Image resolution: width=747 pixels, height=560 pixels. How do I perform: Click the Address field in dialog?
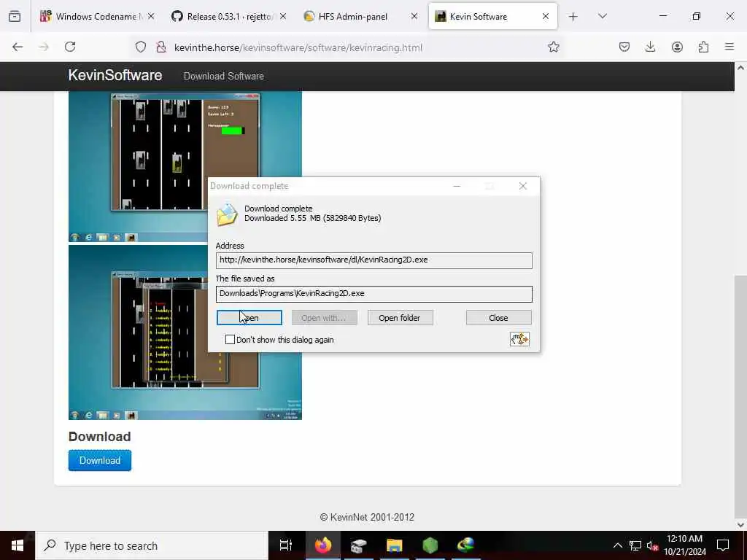[374, 260]
